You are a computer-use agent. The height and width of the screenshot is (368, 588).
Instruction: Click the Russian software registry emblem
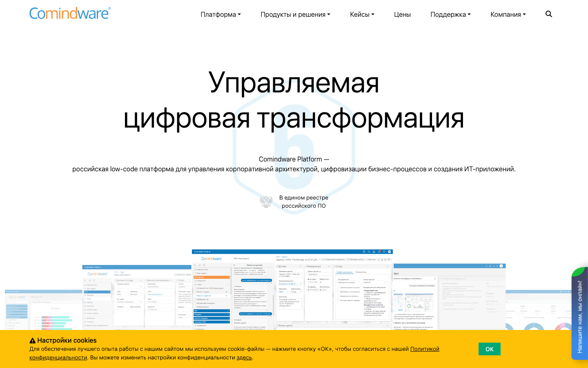tap(267, 202)
